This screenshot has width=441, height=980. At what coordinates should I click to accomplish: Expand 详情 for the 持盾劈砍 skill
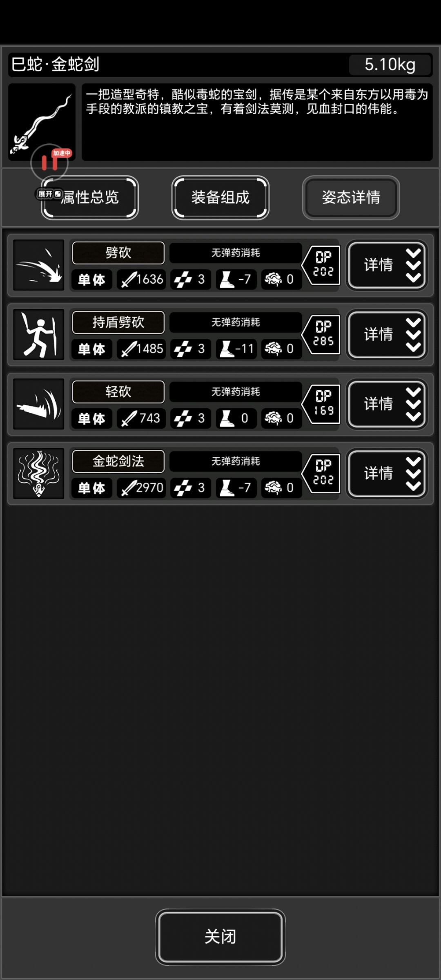tap(387, 334)
